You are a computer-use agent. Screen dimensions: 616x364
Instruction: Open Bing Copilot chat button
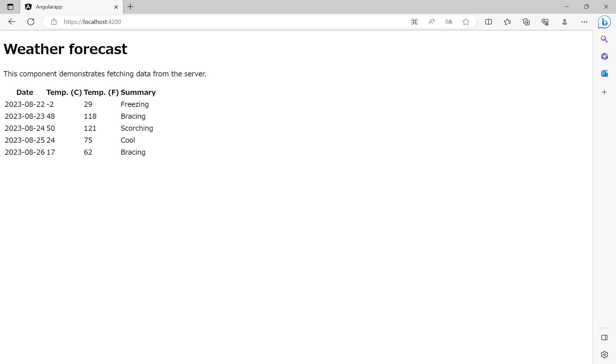tap(604, 22)
